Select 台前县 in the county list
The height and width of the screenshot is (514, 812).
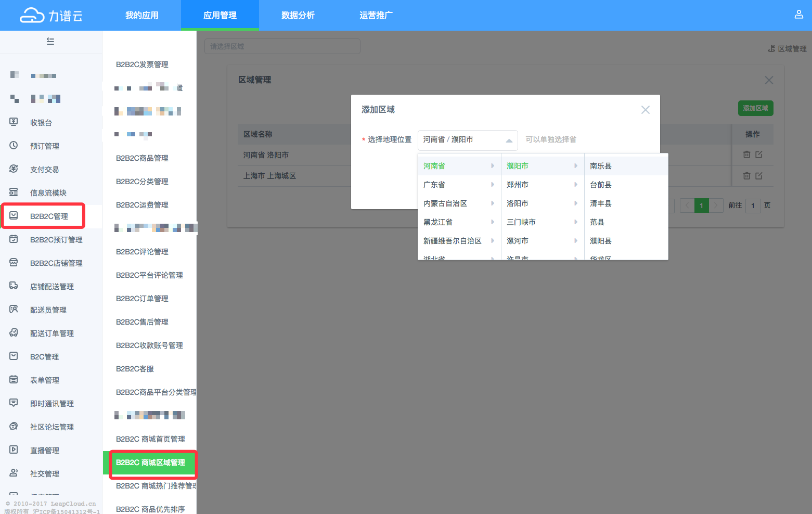(x=626, y=185)
